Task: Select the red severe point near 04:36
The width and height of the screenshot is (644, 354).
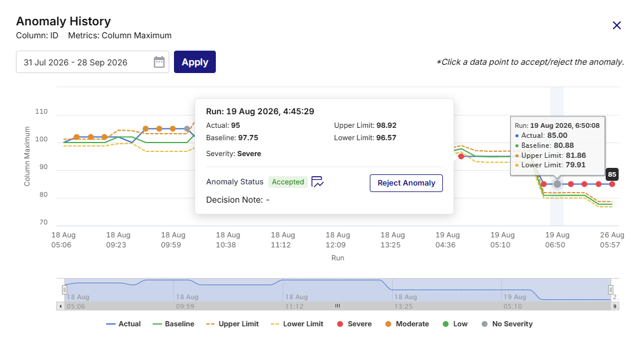Action: tap(461, 156)
